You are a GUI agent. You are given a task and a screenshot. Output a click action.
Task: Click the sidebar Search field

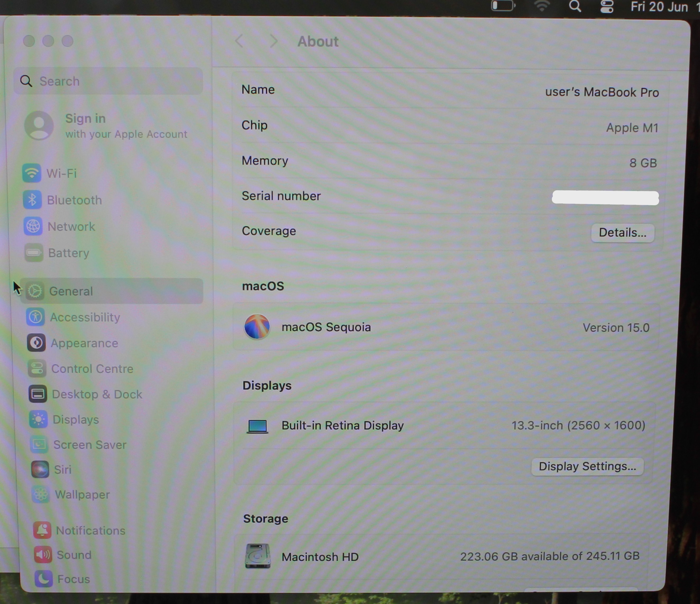point(108,81)
